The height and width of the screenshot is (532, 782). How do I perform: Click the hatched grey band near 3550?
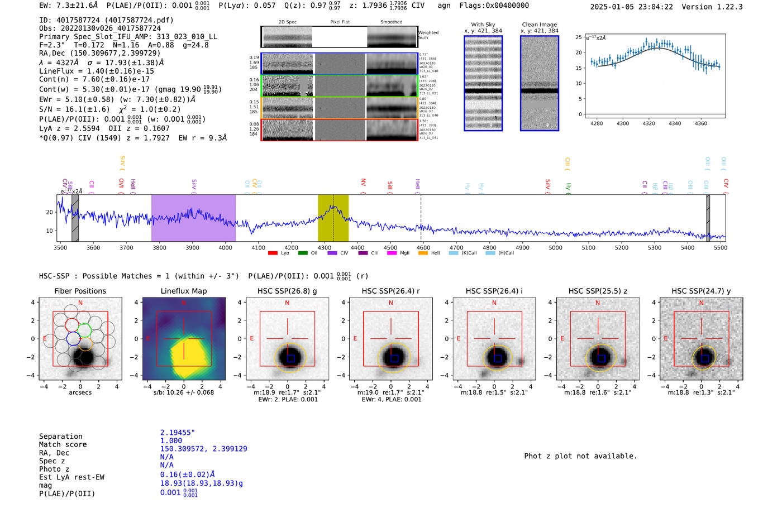(x=75, y=218)
